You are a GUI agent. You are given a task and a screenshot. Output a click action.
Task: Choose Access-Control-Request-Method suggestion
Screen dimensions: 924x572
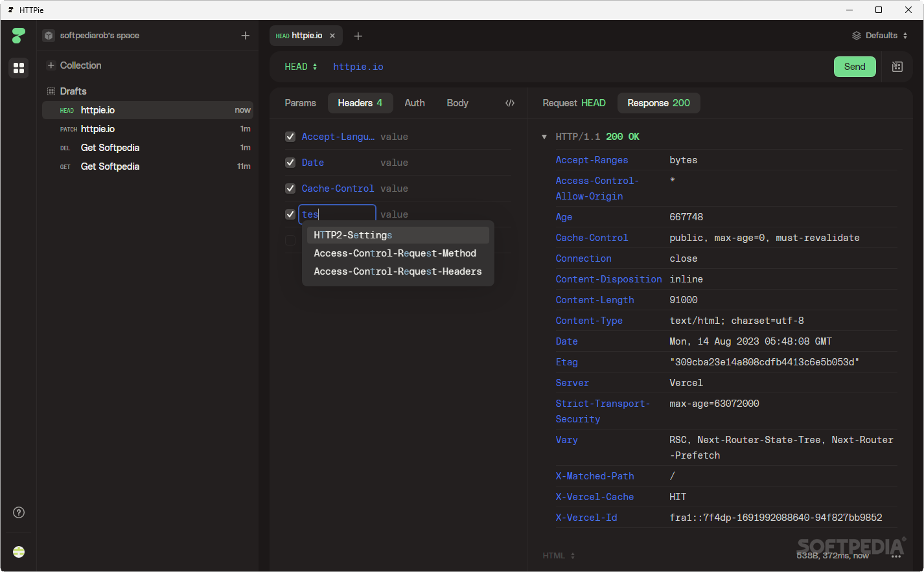tap(398, 253)
